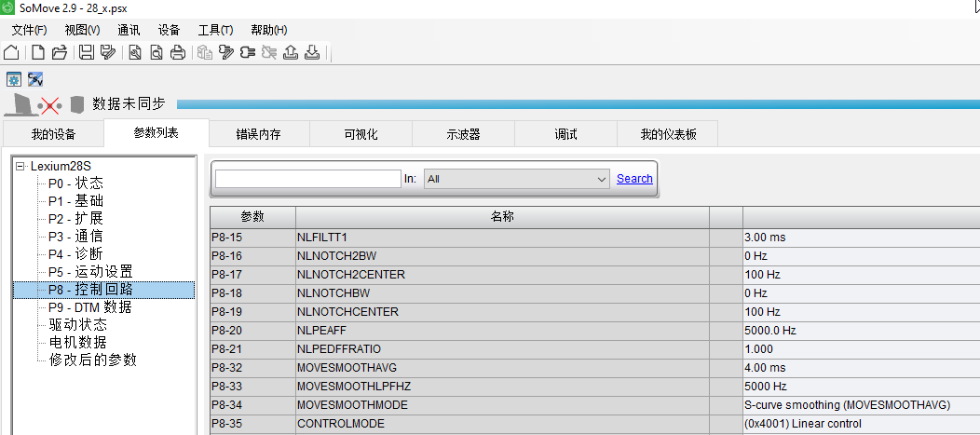The height and width of the screenshot is (435, 980).
Task: Click the upload to device icon
Action: [x=291, y=52]
